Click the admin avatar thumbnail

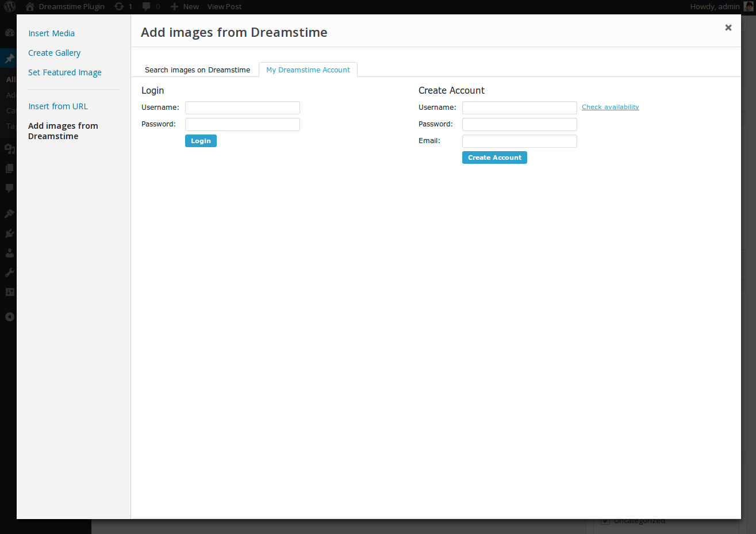[748, 6]
